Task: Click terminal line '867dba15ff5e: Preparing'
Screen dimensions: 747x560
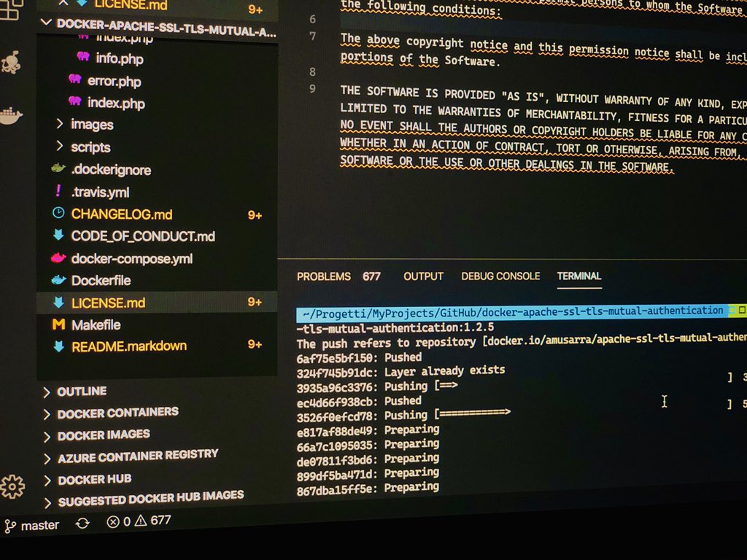Action: click(368, 489)
